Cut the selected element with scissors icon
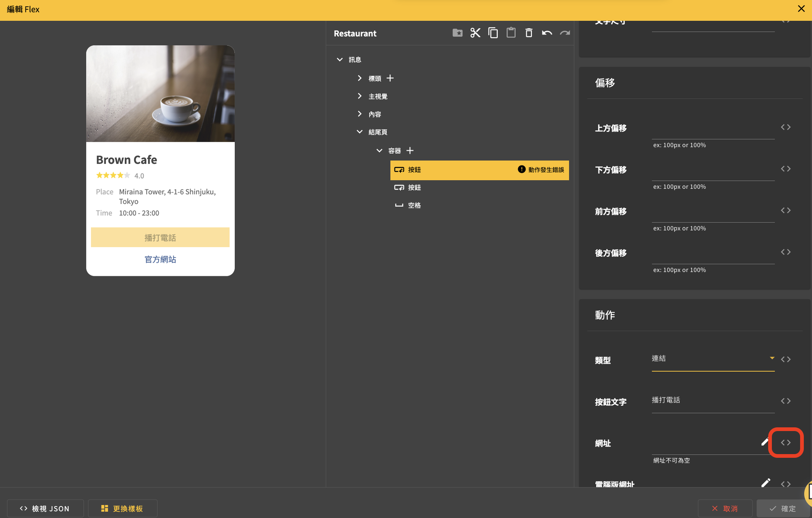 click(x=475, y=33)
